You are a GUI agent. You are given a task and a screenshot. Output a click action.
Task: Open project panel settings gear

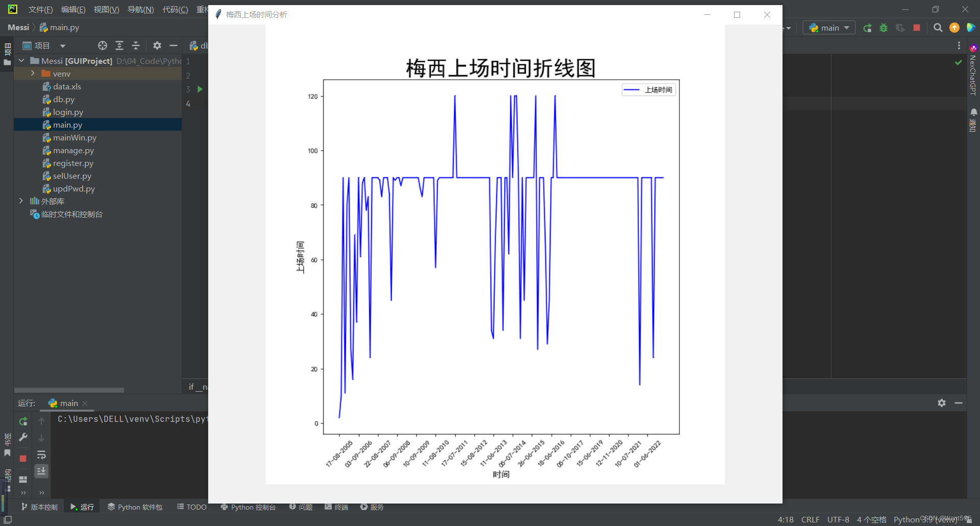point(157,45)
